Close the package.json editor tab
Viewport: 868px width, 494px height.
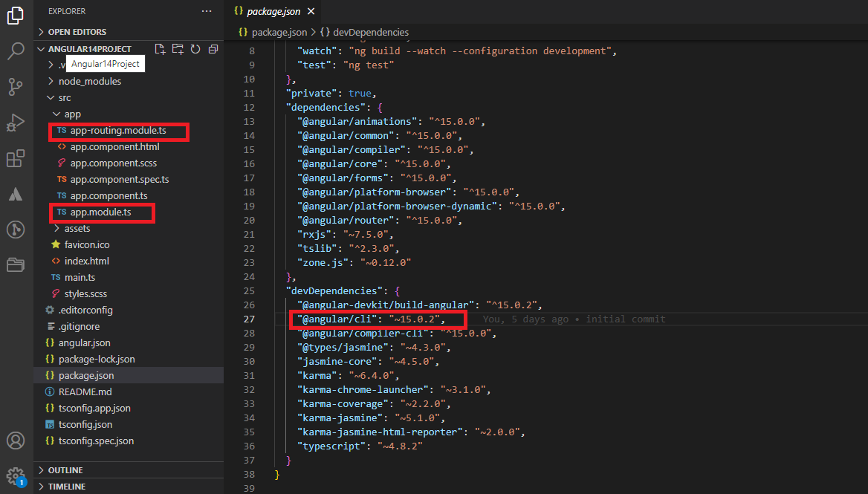click(311, 11)
